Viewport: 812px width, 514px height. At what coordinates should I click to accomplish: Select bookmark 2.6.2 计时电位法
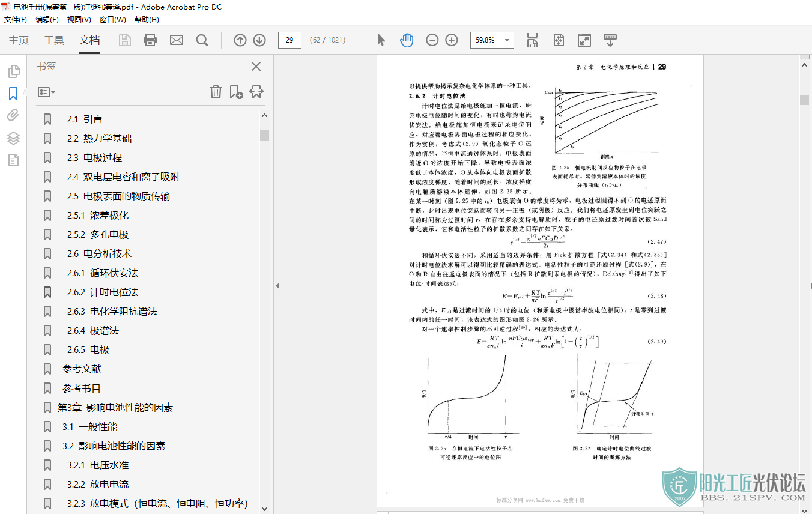click(x=103, y=292)
